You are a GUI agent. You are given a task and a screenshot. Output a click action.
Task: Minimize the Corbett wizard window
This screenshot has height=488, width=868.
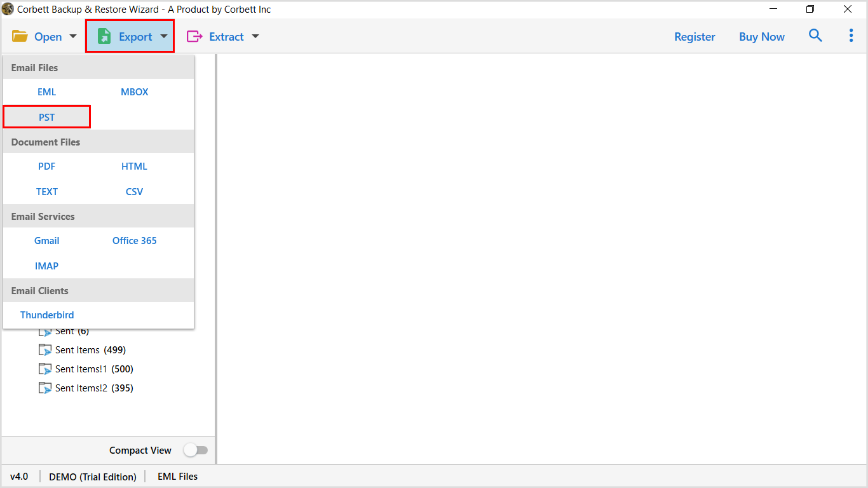tap(773, 9)
